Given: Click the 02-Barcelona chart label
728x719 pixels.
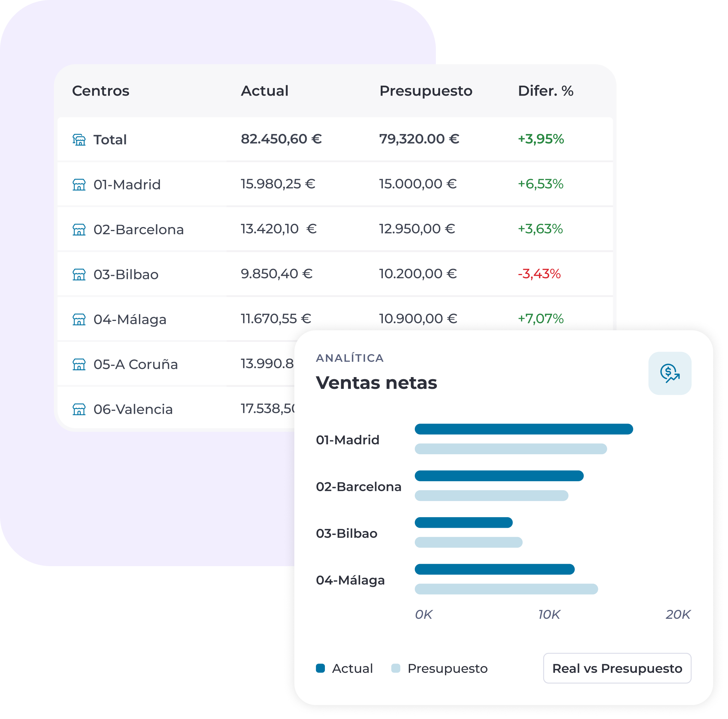Looking at the screenshot, I should click(x=358, y=487).
